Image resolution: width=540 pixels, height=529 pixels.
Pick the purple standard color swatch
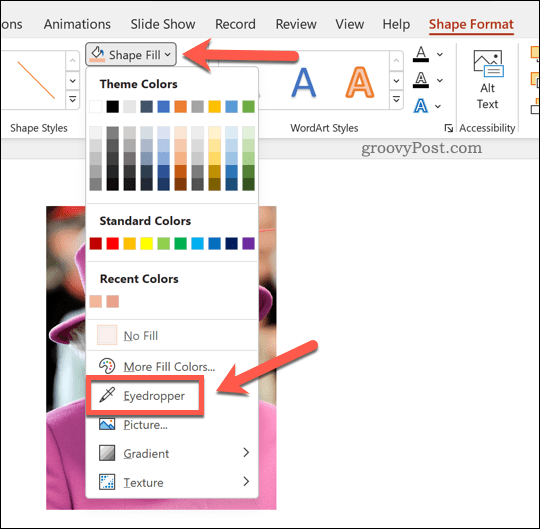[x=248, y=243]
